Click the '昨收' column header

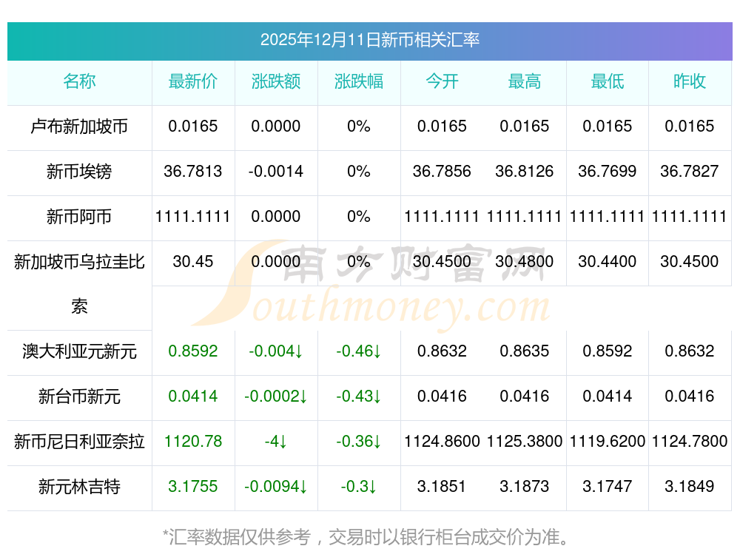[690, 81]
